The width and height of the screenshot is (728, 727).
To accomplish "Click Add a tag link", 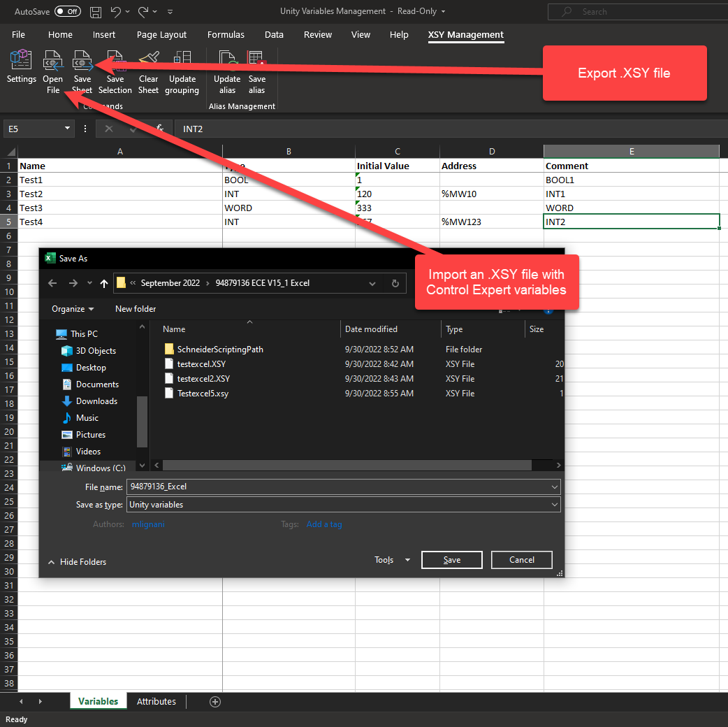I will click(x=324, y=524).
